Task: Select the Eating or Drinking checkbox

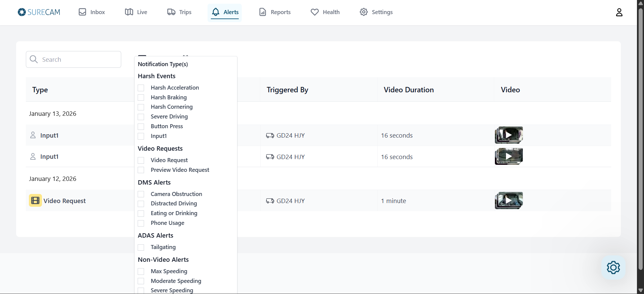Action: (x=141, y=213)
